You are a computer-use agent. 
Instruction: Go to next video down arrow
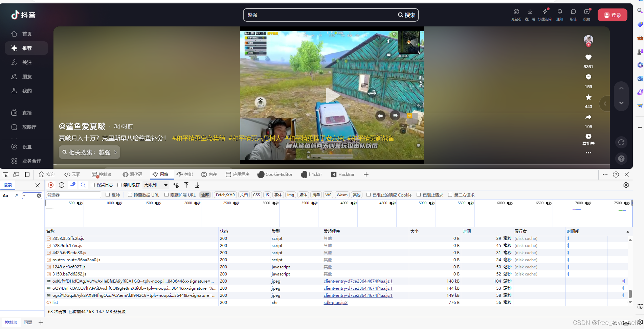(x=621, y=103)
